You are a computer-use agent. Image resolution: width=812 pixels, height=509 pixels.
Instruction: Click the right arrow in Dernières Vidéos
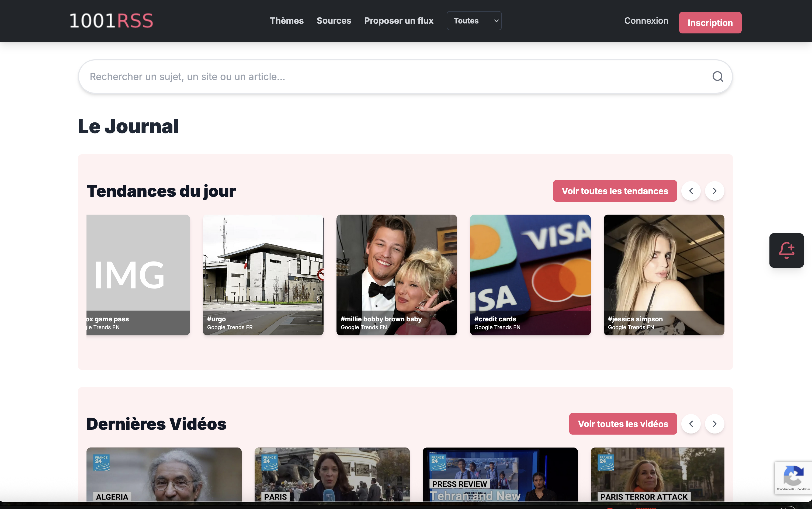[714, 424]
